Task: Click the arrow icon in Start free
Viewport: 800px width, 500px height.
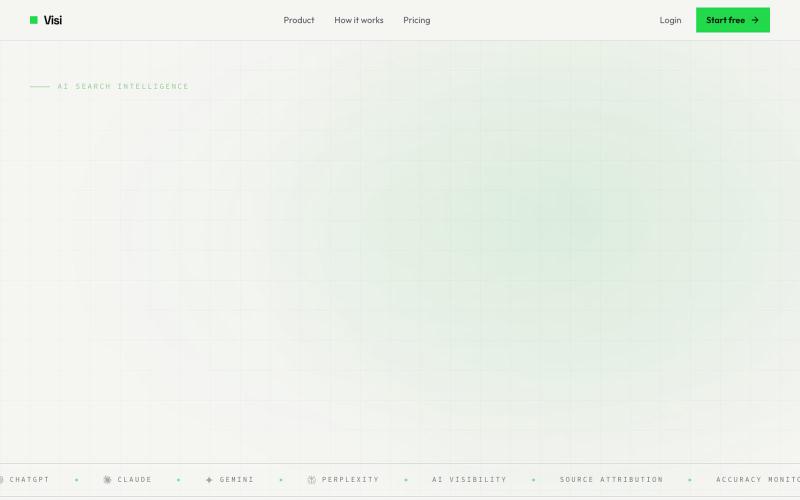Action: [x=755, y=20]
